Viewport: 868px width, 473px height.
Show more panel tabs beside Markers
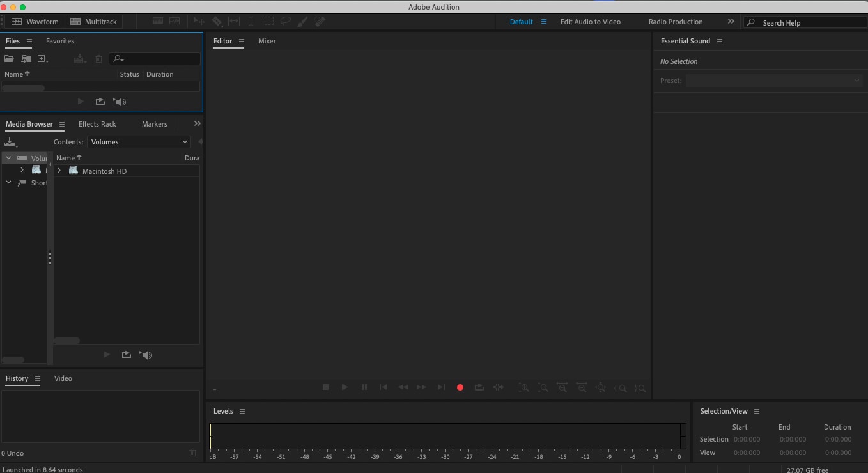pos(198,124)
